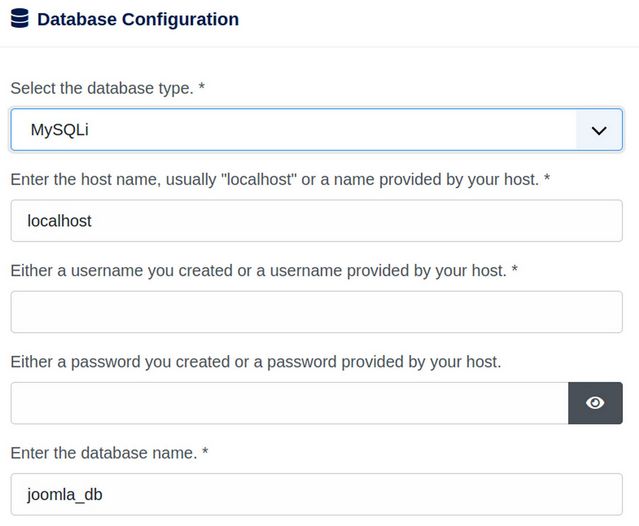Show password using the eye icon

point(595,403)
